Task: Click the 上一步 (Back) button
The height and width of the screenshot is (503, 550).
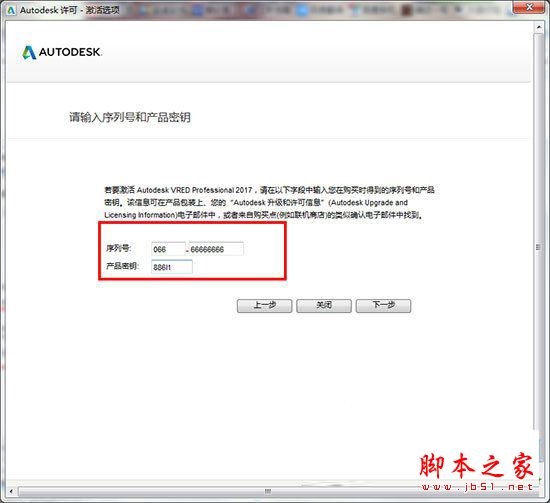Action: point(264,306)
